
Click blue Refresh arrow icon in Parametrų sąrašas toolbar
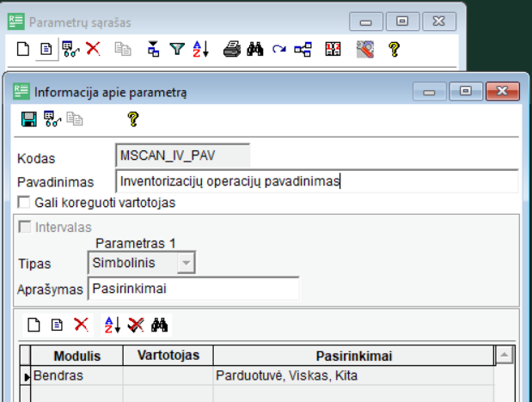click(x=279, y=50)
